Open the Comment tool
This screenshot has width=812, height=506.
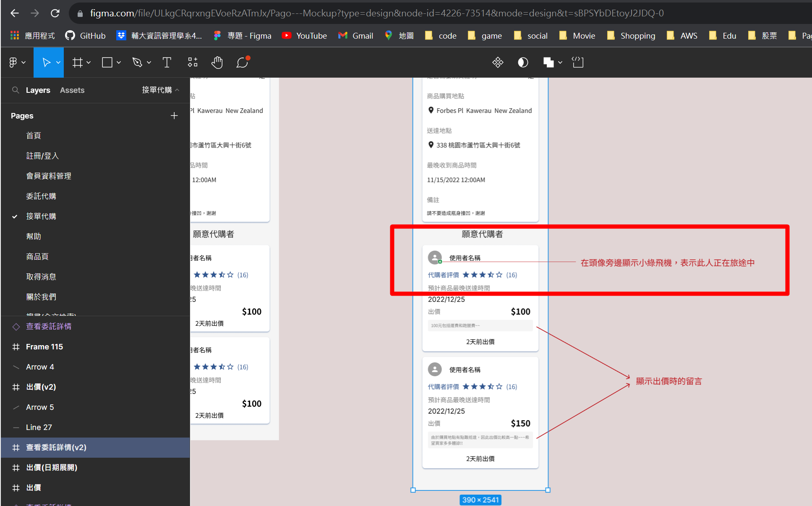coord(242,62)
